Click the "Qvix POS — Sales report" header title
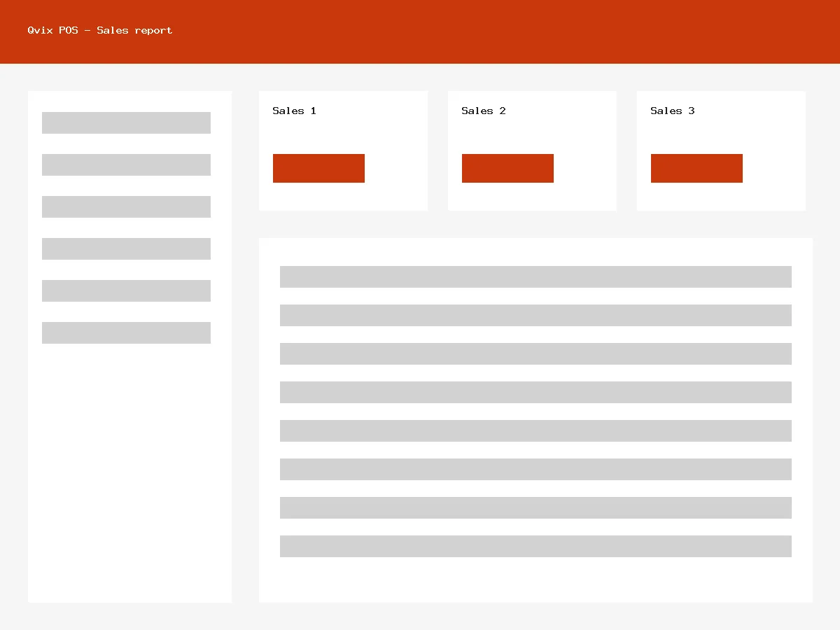The height and width of the screenshot is (630, 840). 100,30
